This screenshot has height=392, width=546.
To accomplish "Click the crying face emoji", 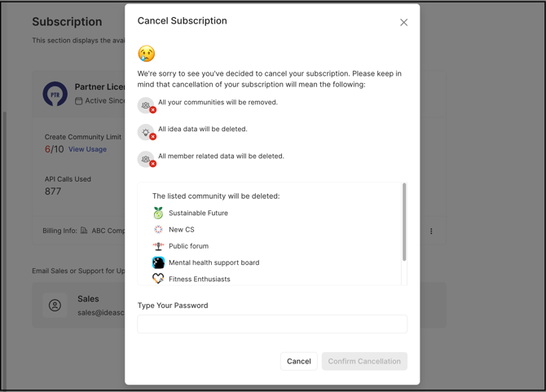I will coord(146,54).
